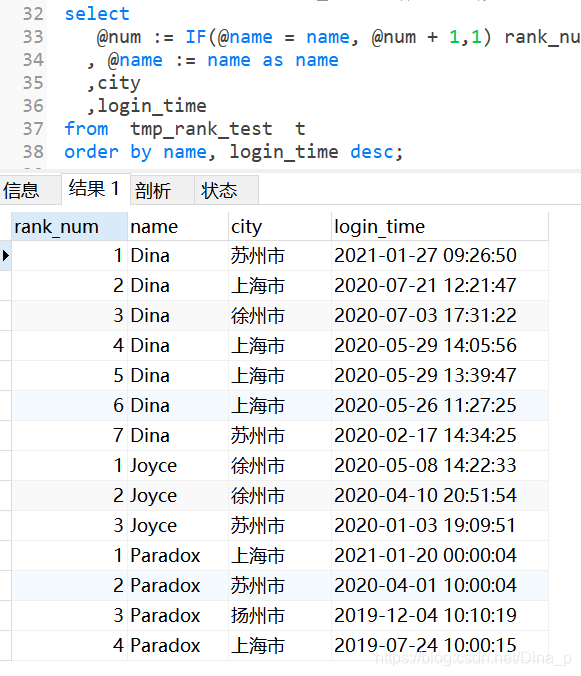Select cell 2020-04-01 10:00:04
Image resolution: width=581 pixels, height=676 pixels.
[x=440, y=585]
